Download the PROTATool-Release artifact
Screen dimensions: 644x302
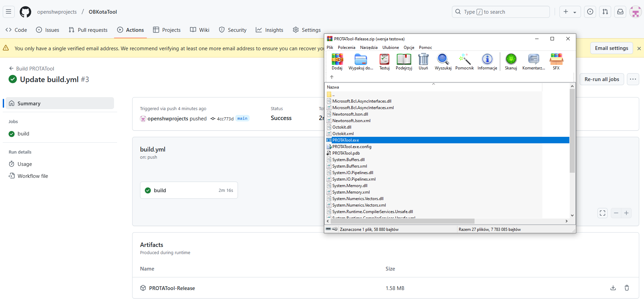(x=613, y=288)
